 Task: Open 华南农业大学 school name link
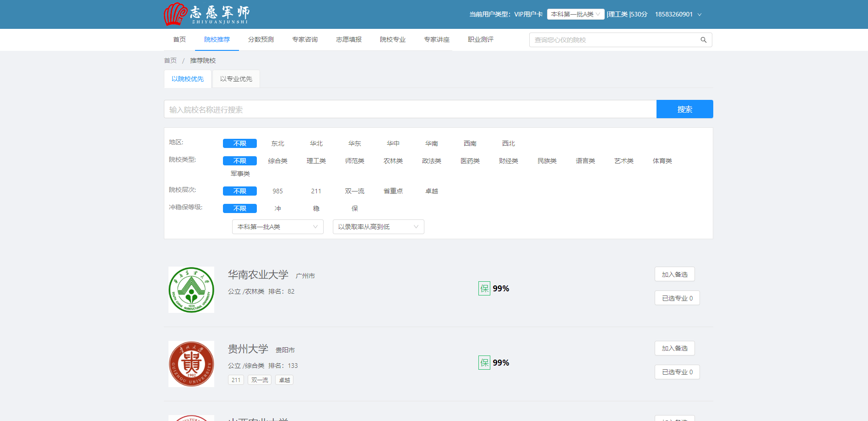coord(258,274)
